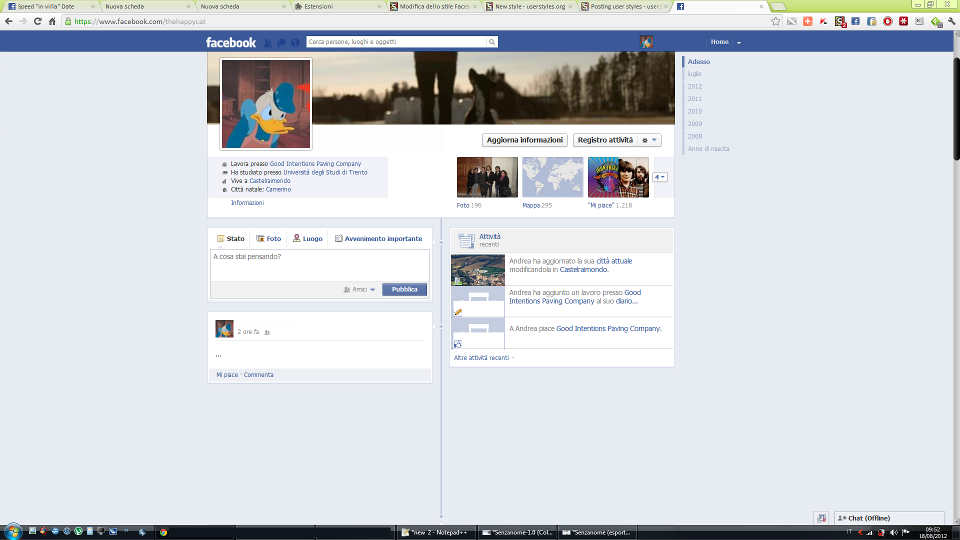Screen dimensions: 960x540
Task: Switch to Notepad++ 'new 2' taskbar window
Action: pos(434,533)
